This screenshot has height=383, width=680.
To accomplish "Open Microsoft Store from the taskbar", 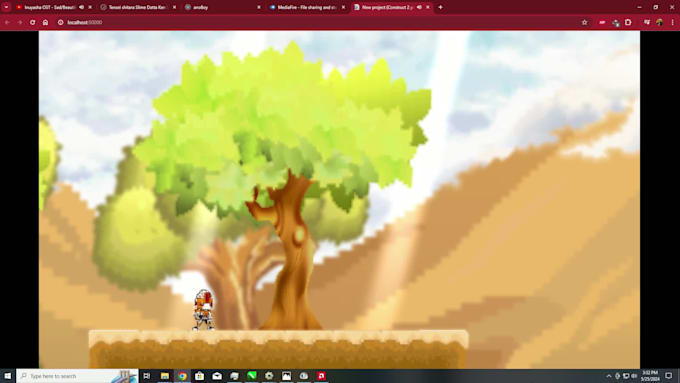I will pyautogui.click(x=199, y=376).
